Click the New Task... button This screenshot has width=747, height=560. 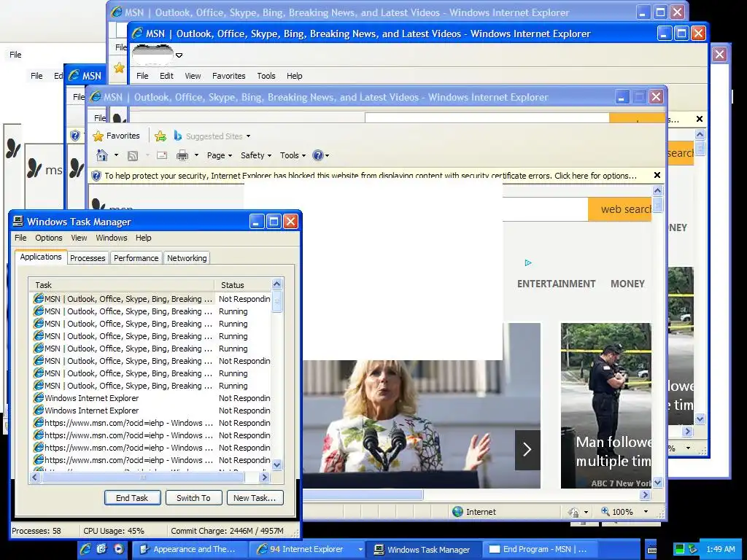click(255, 498)
